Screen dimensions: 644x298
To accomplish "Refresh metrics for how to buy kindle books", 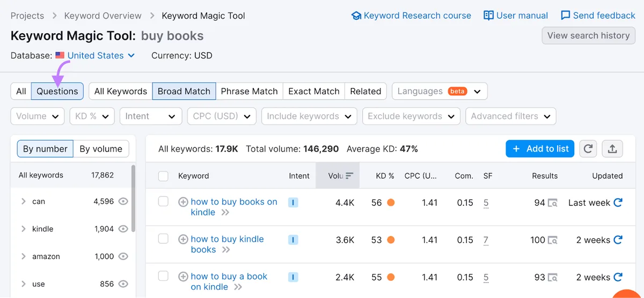I will click(x=618, y=240).
